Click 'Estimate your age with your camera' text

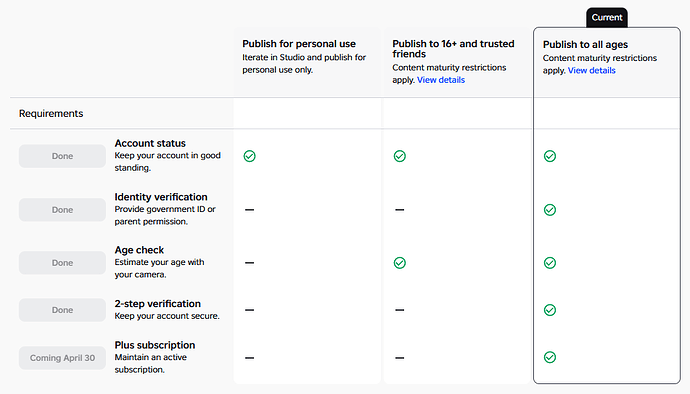coord(159,268)
